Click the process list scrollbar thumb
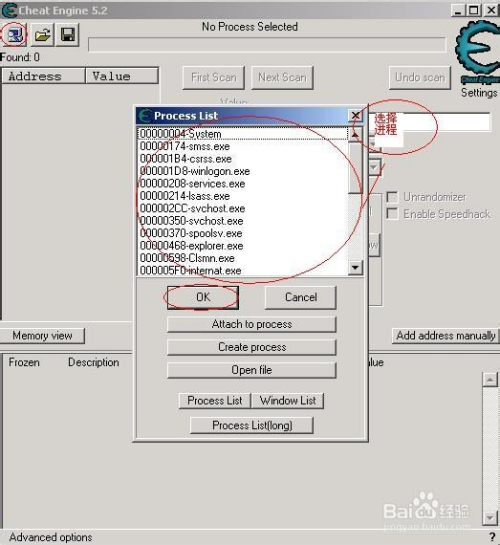Image resolution: width=500 pixels, height=545 pixels. (x=355, y=168)
